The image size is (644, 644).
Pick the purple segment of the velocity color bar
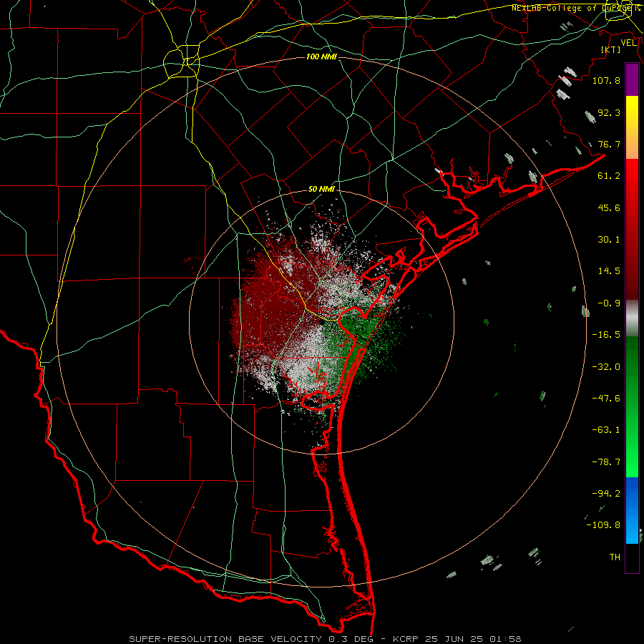pos(632,79)
